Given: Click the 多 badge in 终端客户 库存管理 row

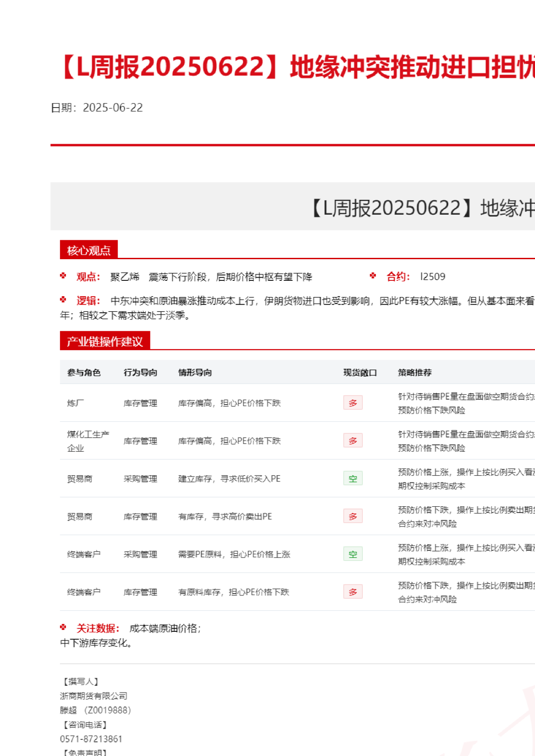Looking at the screenshot, I should click(x=353, y=592).
